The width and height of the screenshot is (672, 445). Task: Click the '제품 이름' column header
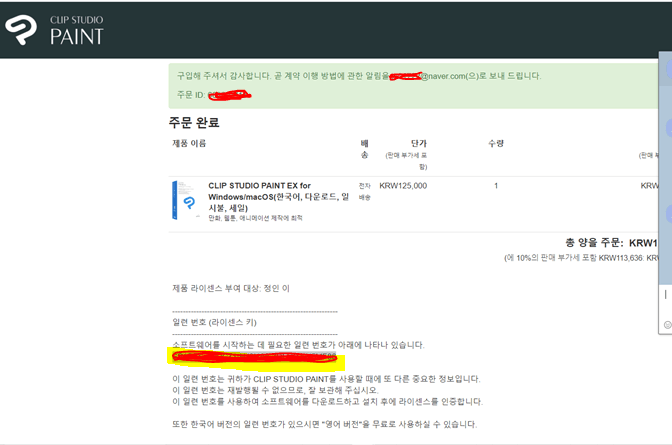pos(189,143)
